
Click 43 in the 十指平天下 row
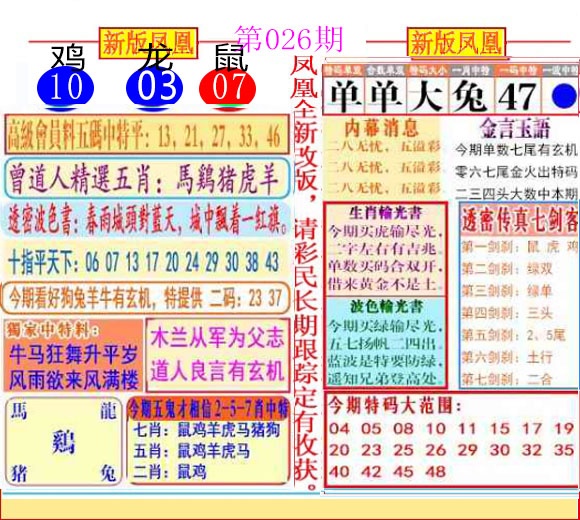click(x=272, y=262)
